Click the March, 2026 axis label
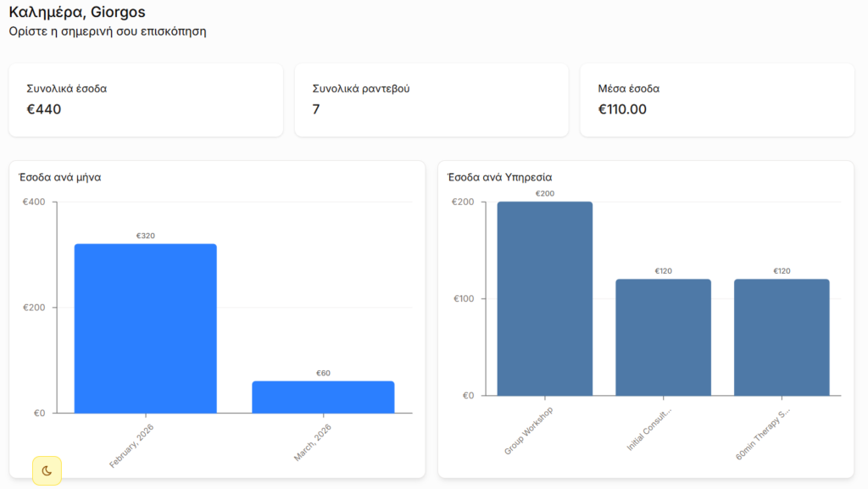 (313, 442)
